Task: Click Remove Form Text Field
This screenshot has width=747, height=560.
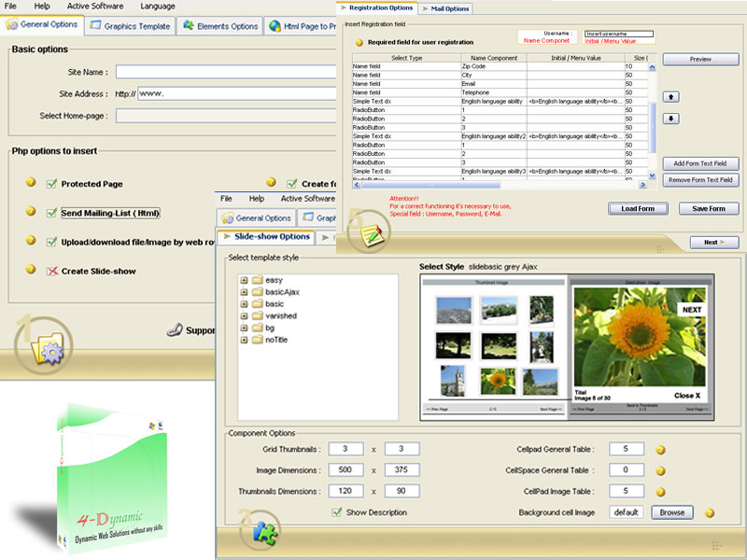Action: [701, 180]
